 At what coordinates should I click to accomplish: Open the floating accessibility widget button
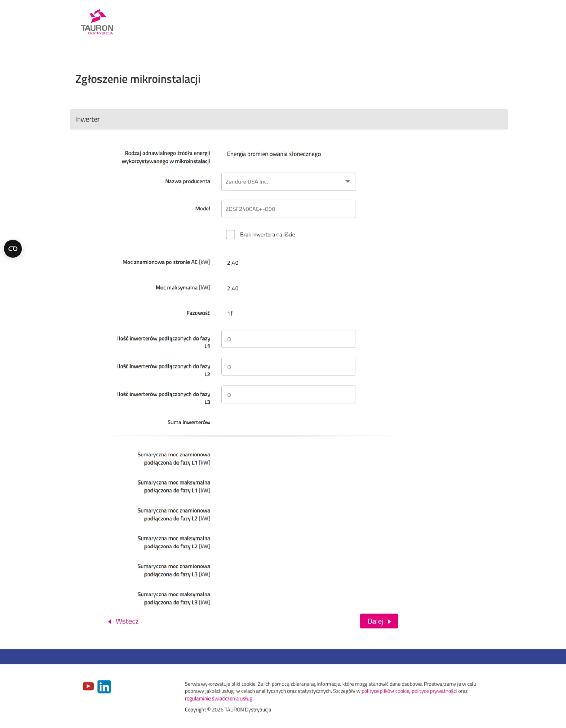coord(13,248)
